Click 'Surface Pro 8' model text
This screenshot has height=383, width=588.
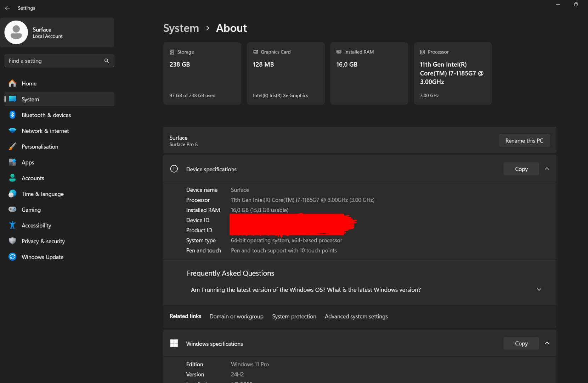[x=183, y=144]
